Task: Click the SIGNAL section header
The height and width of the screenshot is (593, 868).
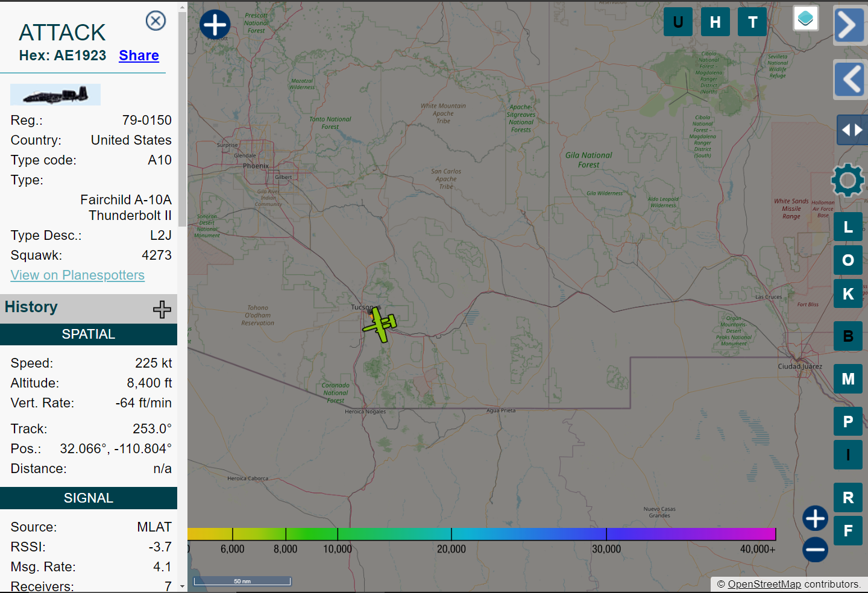Action: pos(89,498)
